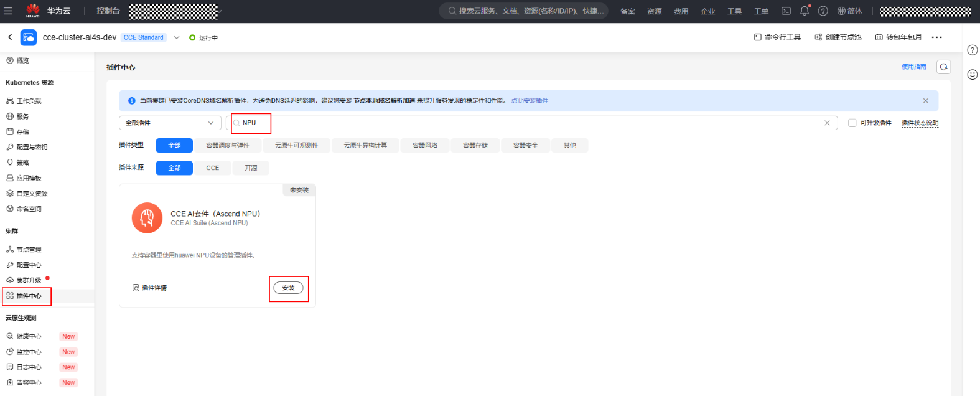Click the 点此安装插件 link
Image resolution: width=980 pixels, height=396 pixels.
point(530,101)
